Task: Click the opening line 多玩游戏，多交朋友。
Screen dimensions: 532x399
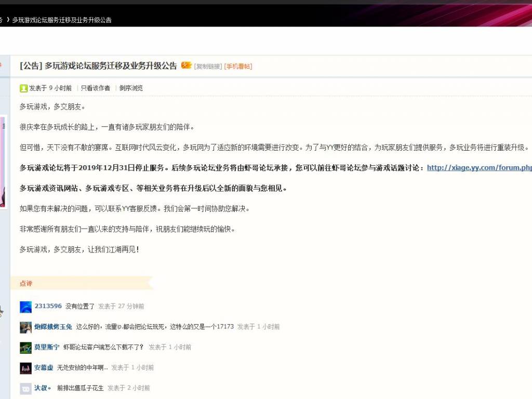Action: [x=52, y=107]
